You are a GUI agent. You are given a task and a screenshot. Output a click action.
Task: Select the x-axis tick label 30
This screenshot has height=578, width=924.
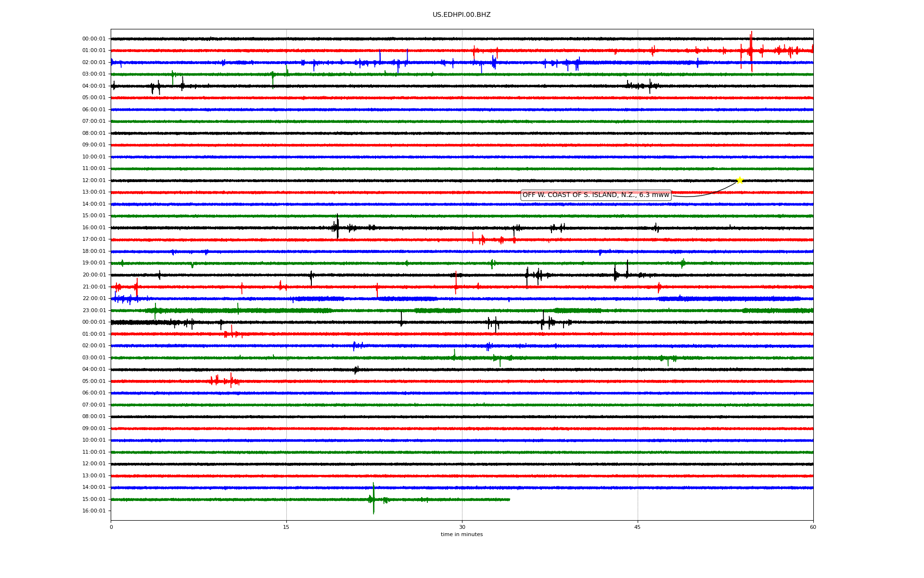coord(462,527)
